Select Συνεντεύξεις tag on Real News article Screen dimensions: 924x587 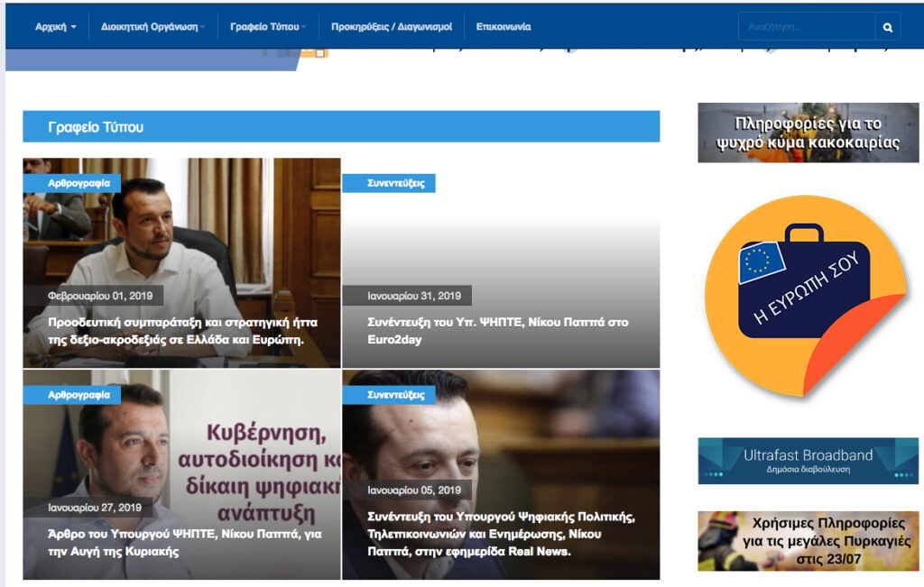point(389,395)
